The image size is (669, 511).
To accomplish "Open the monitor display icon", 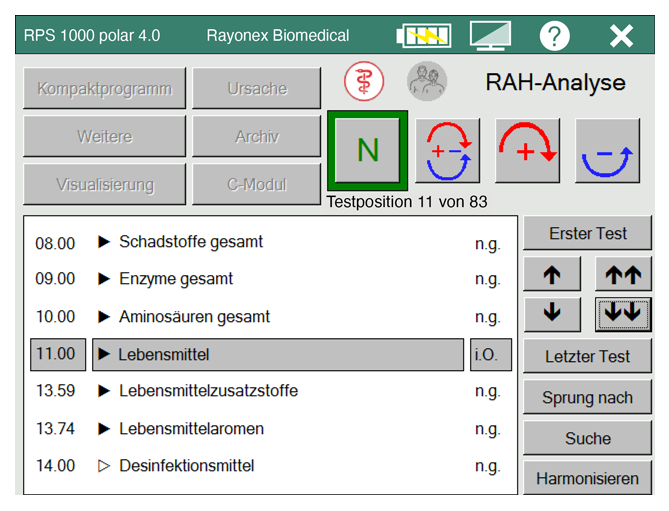I will click(x=490, y=36).
